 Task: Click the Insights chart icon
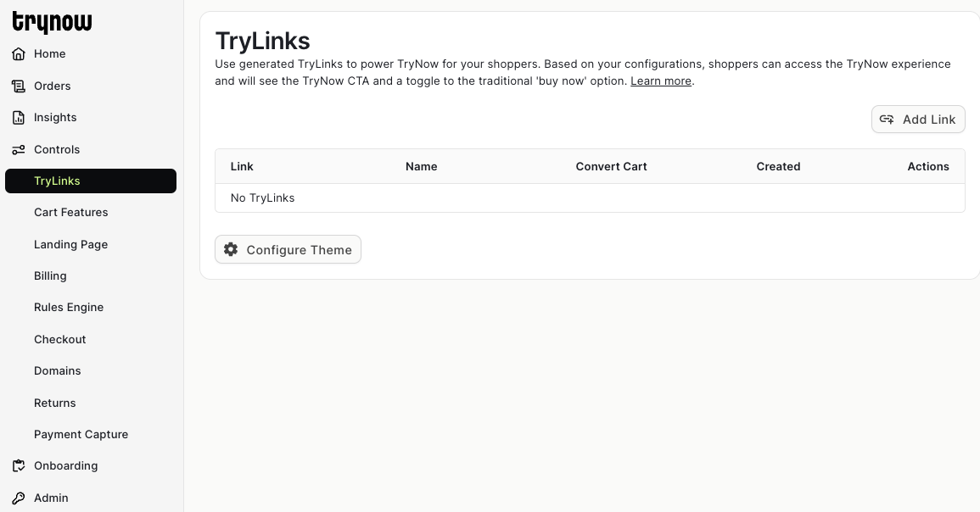19,117
